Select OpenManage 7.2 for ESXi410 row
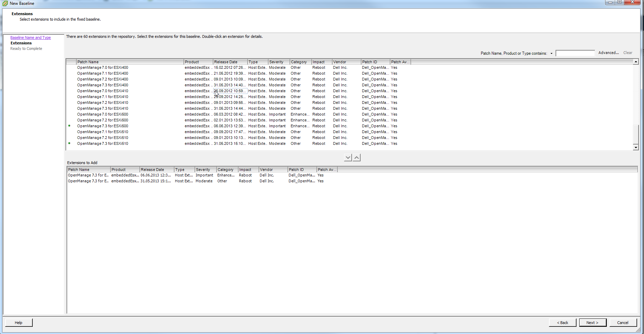 click(x=238, y=103)
